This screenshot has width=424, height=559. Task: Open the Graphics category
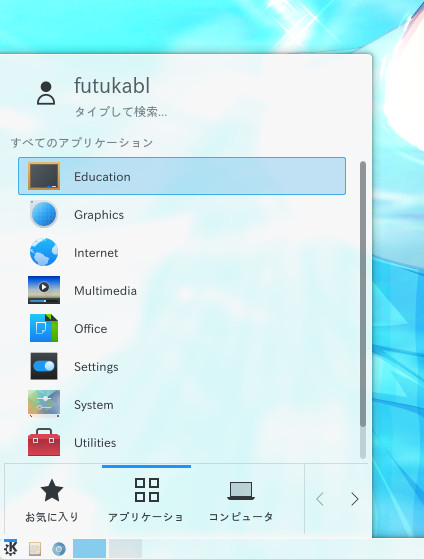point(182,214)
